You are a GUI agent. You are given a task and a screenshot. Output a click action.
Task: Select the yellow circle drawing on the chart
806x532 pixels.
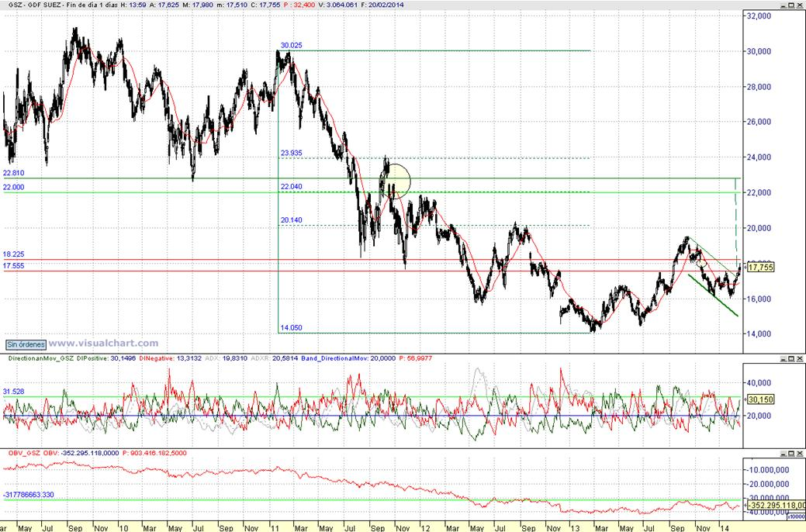tap(396, 181)
